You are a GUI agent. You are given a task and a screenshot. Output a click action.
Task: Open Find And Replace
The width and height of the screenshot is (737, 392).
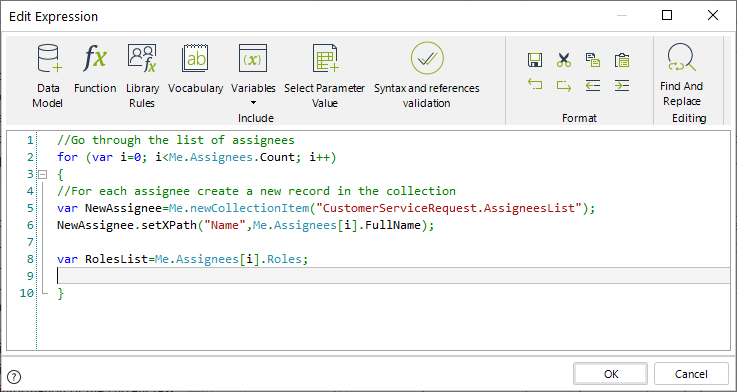point(681,75)
